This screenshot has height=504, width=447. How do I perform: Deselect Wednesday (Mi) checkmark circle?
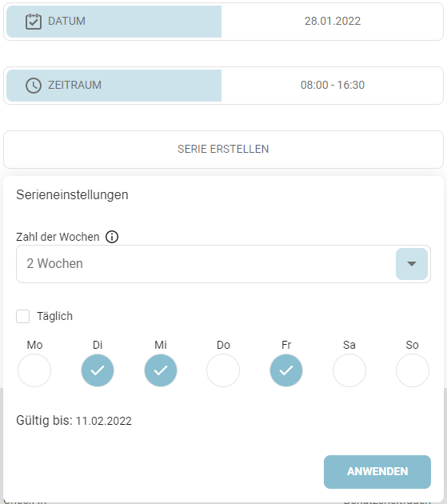pyautogui.click(x=161, y=370)
